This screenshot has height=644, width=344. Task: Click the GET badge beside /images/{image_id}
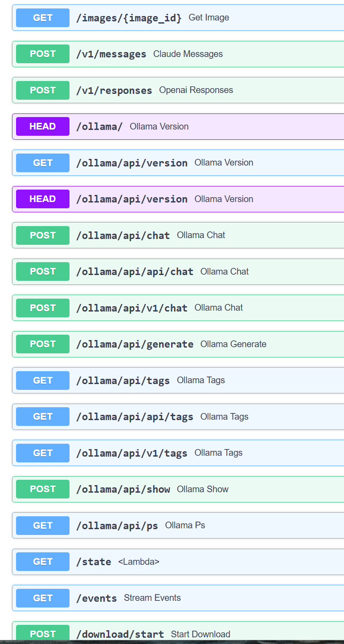pos(43,18)
